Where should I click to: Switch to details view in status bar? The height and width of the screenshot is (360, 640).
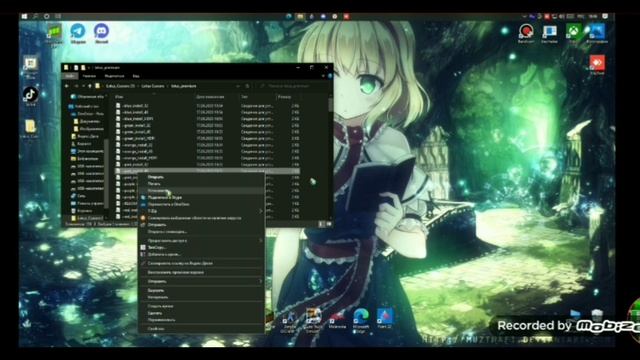click(322, 224)
